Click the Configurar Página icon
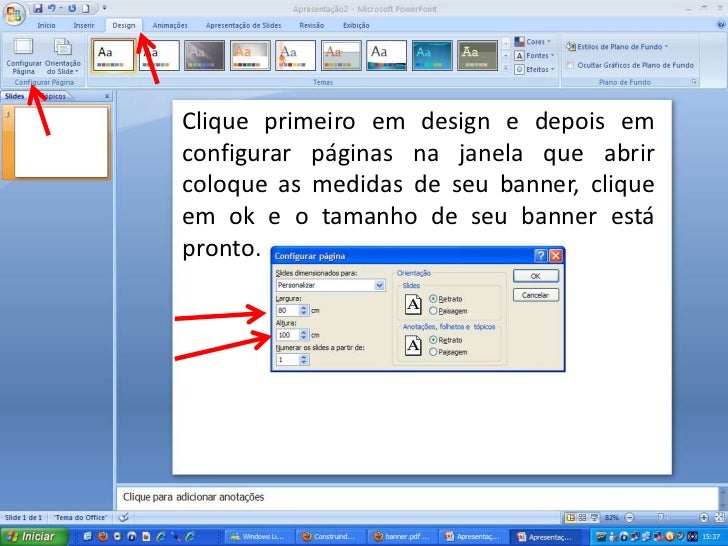 pos(24,56)
